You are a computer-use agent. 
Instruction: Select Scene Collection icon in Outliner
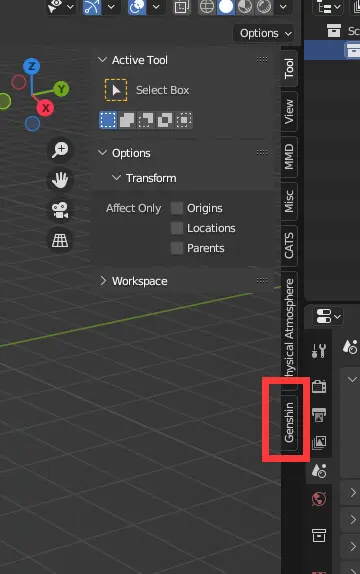tap(334, 31)
